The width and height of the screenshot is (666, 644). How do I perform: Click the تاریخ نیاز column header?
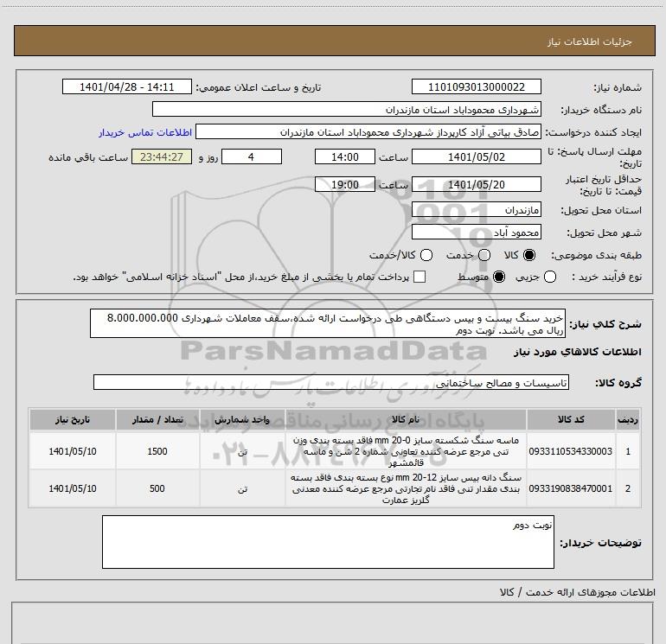coord(72,420)
